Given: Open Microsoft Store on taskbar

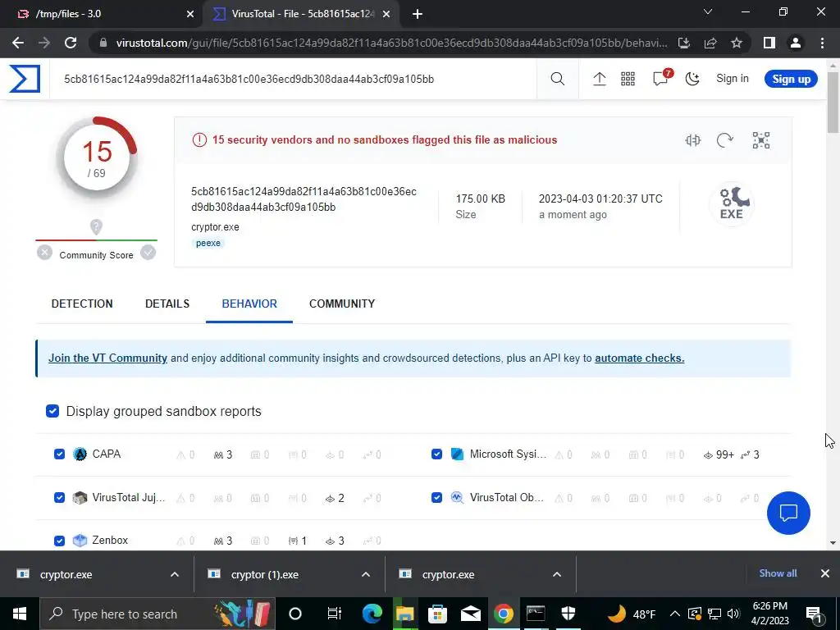Looking at the screenshot, I should (438, 614).
